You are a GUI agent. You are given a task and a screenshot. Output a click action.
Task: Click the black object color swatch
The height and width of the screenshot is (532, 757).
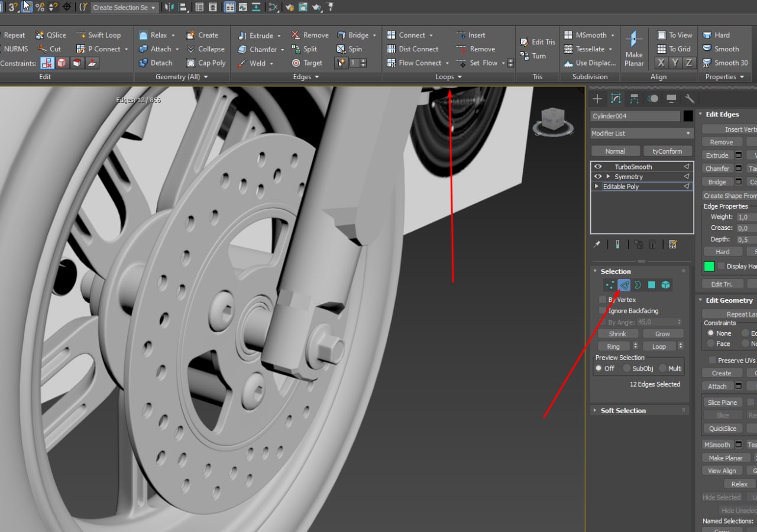(x=688, y=116)
